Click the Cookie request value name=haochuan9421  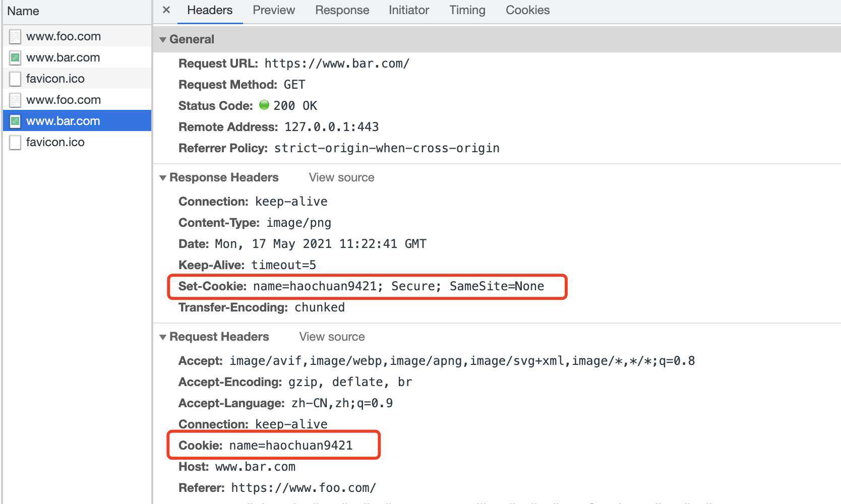[291, 446]
